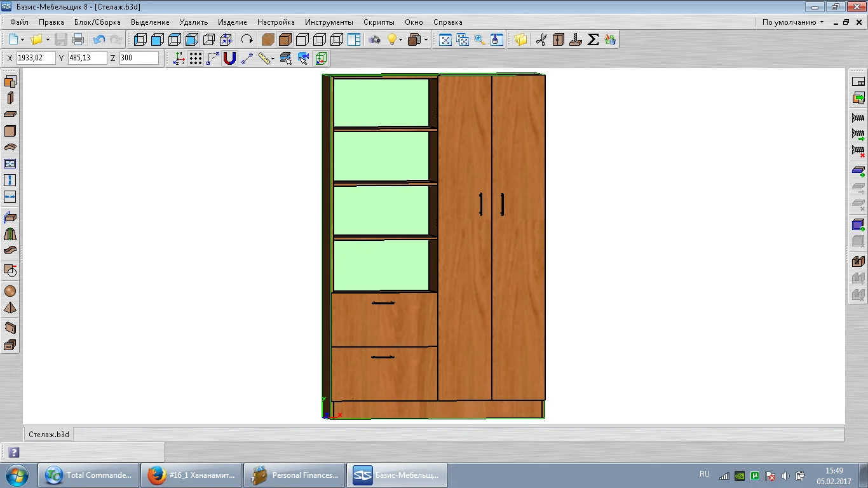This screenshot has width=868, height=488.
Task: Open the 'Изделие' menu
Action: pos(232,22)
